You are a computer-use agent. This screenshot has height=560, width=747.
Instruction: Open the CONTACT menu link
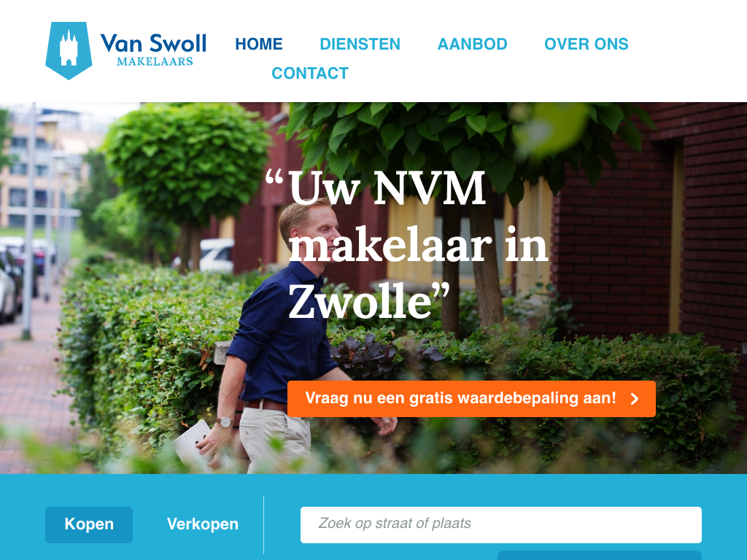pos(310,74)
